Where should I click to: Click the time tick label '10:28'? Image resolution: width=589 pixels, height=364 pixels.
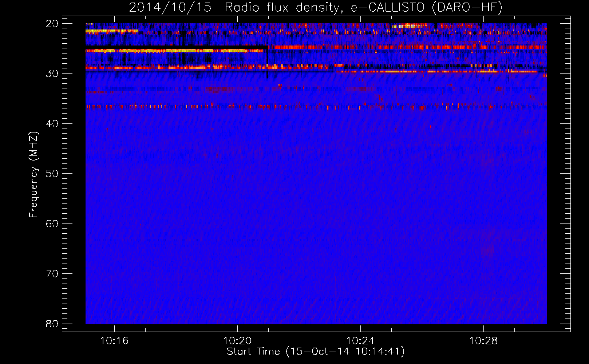(x=483, y=341)
